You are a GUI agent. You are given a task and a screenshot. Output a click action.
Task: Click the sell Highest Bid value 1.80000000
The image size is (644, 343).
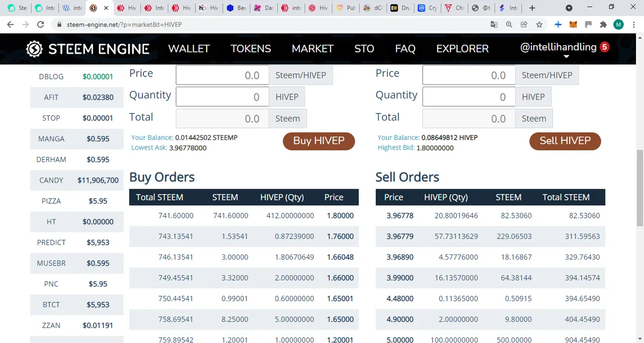pos(435,148)
